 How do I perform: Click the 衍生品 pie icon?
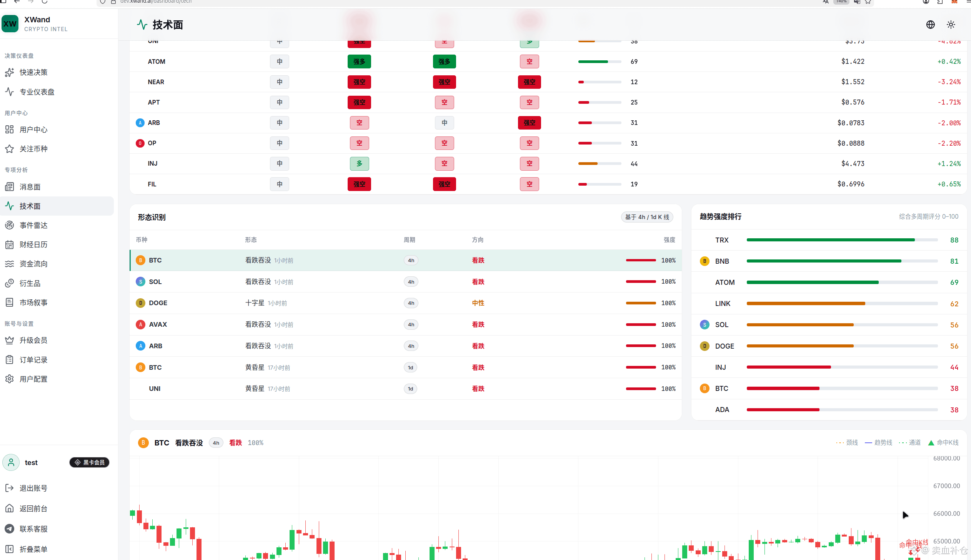click(10, 284)
